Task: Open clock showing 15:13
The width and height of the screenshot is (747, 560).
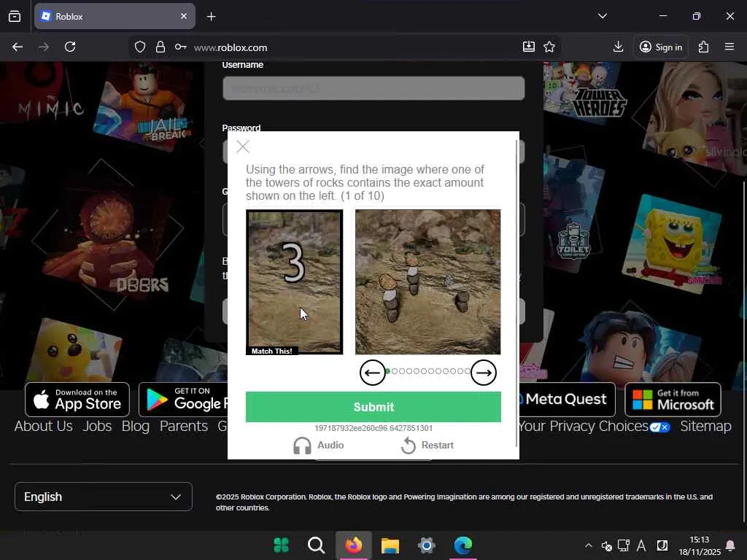Action: point(700,545)
